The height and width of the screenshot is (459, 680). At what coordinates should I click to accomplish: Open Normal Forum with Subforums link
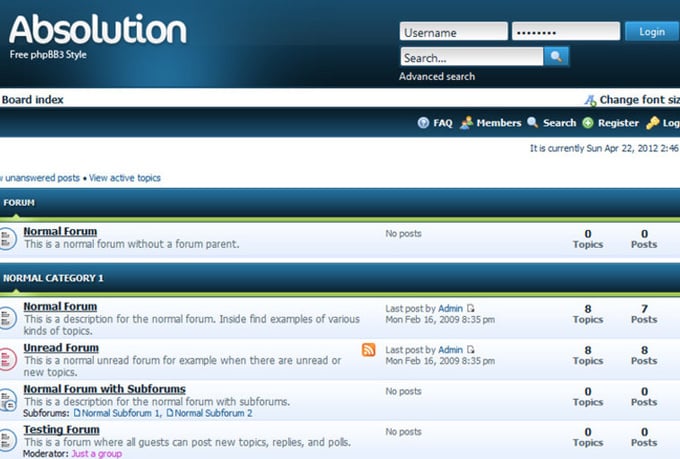105,389
